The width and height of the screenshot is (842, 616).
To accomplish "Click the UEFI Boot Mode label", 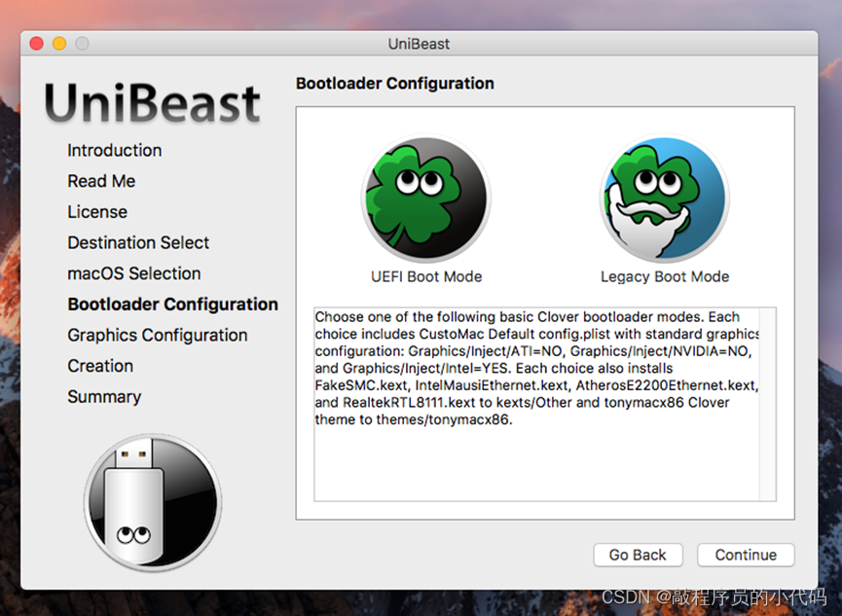I will (x=426, y=276).
